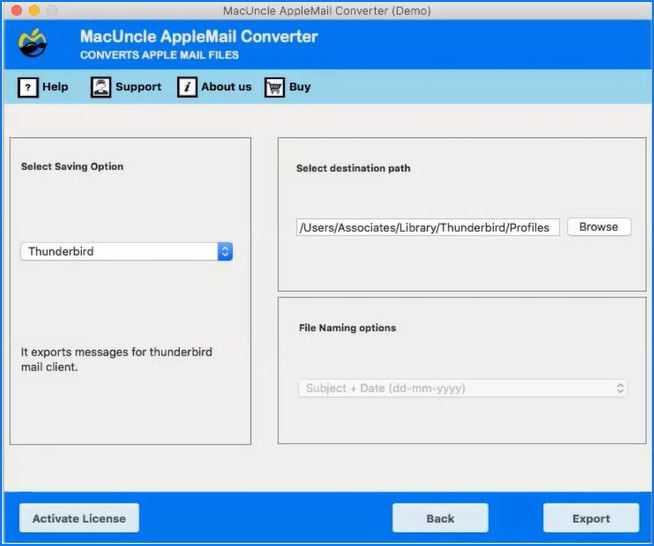Open the Help toolbar label
654x546 pixels.
click(55, 87)
